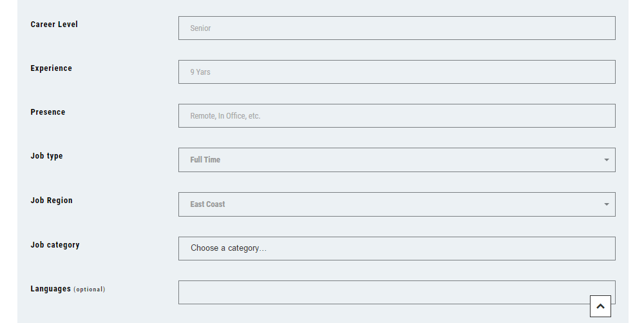644x323 pixels.
Task: Click the 'Career Level' label
Action: (x=54, y=24)
